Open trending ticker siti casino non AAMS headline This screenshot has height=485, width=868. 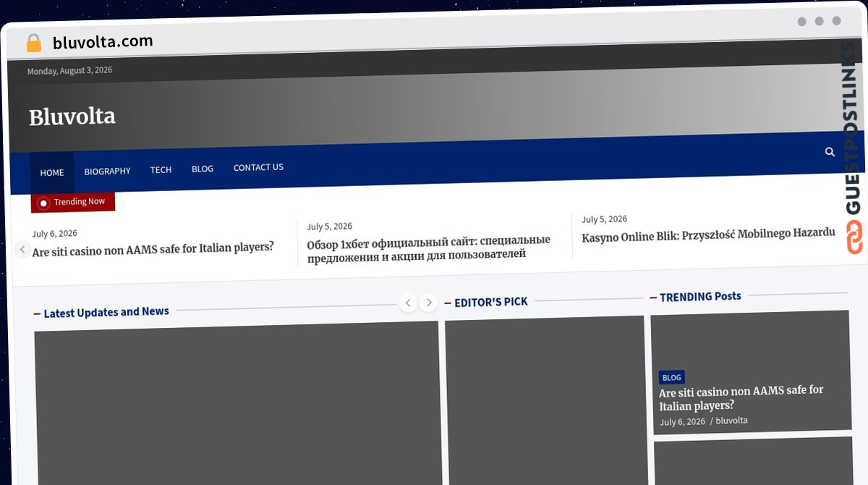153,248
